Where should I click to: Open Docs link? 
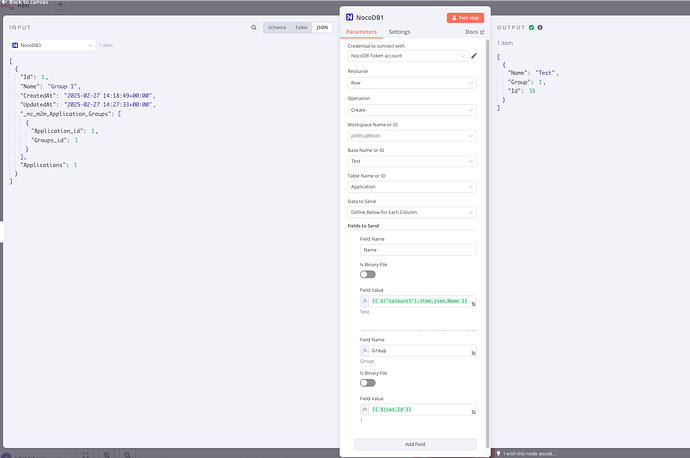[474, 32]
